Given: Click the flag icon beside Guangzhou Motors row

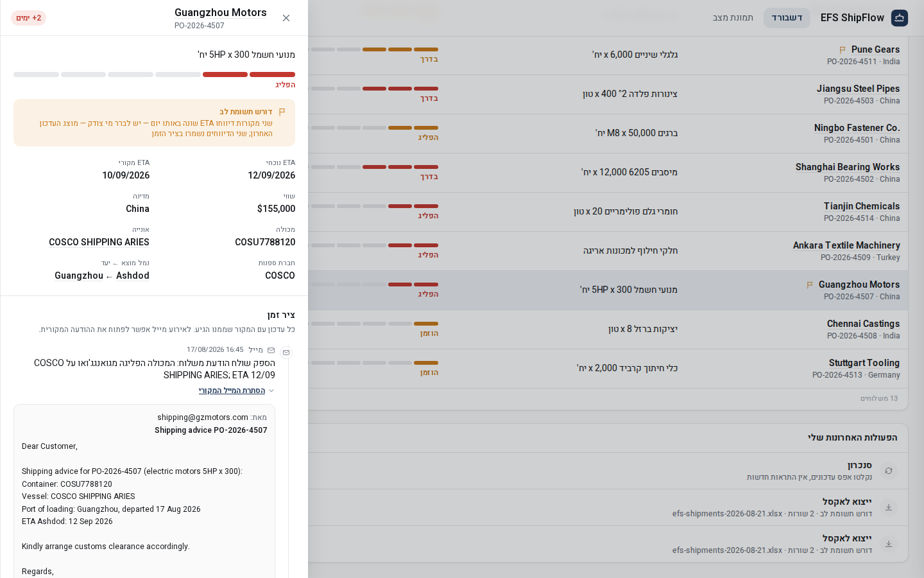Looking at the screenshot, I should tap(810, 285).
